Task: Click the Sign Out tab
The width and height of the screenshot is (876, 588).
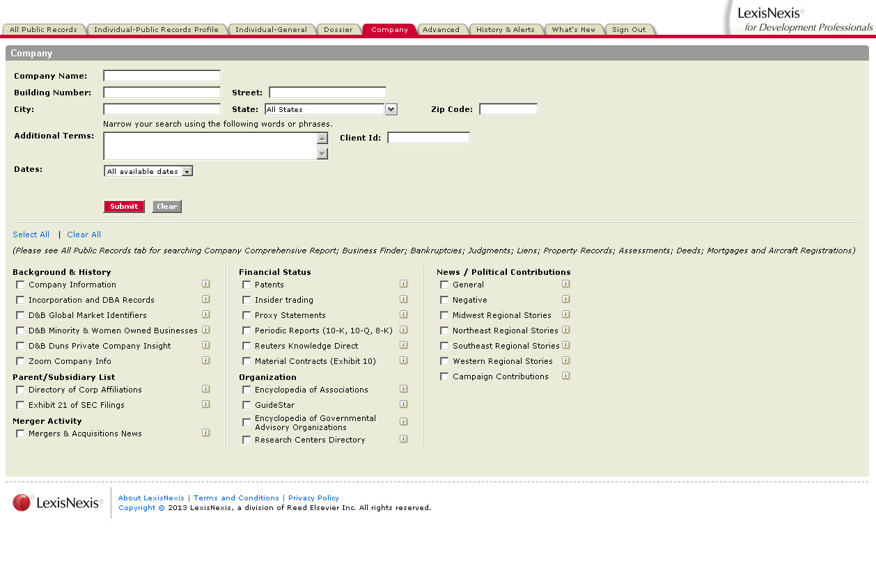Action: click(629, 29)
